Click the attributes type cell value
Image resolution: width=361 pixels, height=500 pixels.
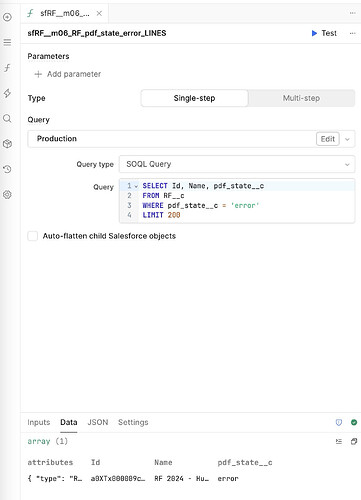pyautogui.click(x=55, y=478)
